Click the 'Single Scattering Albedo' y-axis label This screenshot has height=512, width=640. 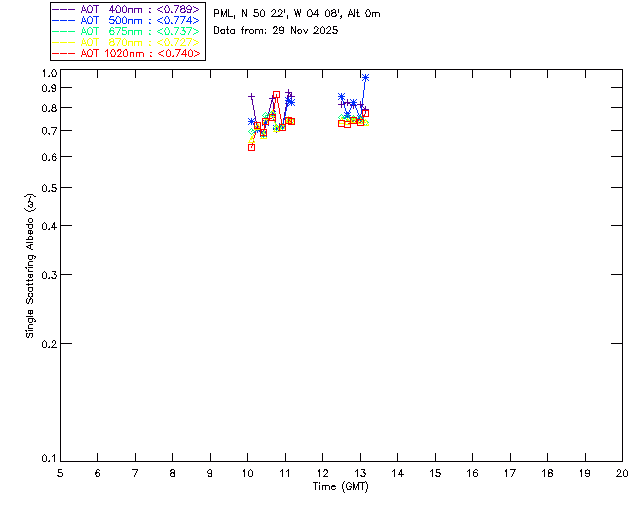(x=30, y=266)
